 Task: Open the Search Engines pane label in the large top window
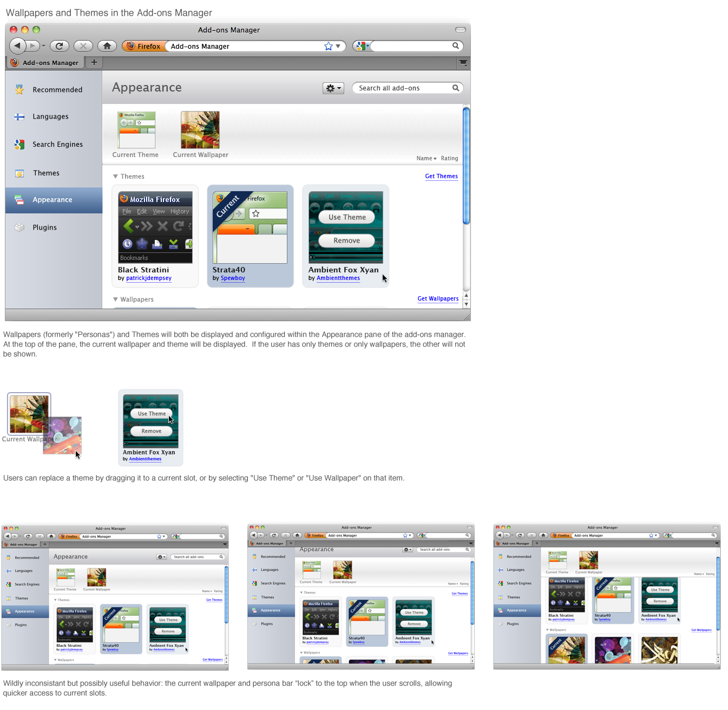pyautogui.click(x=58, y=144)
